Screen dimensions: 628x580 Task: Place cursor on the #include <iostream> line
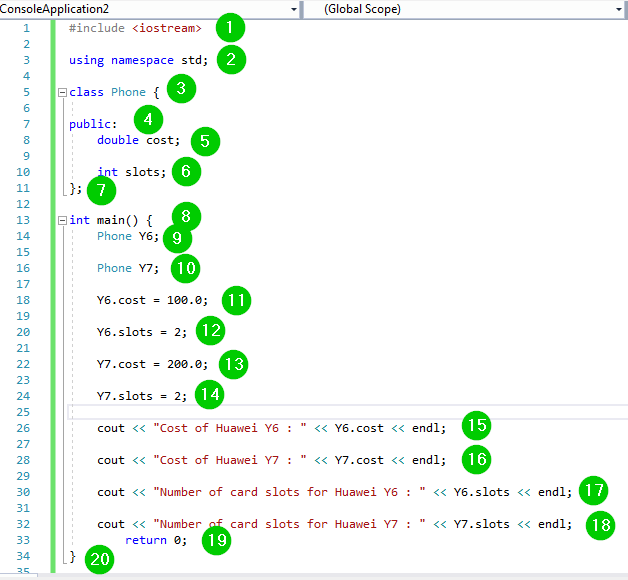135,28
